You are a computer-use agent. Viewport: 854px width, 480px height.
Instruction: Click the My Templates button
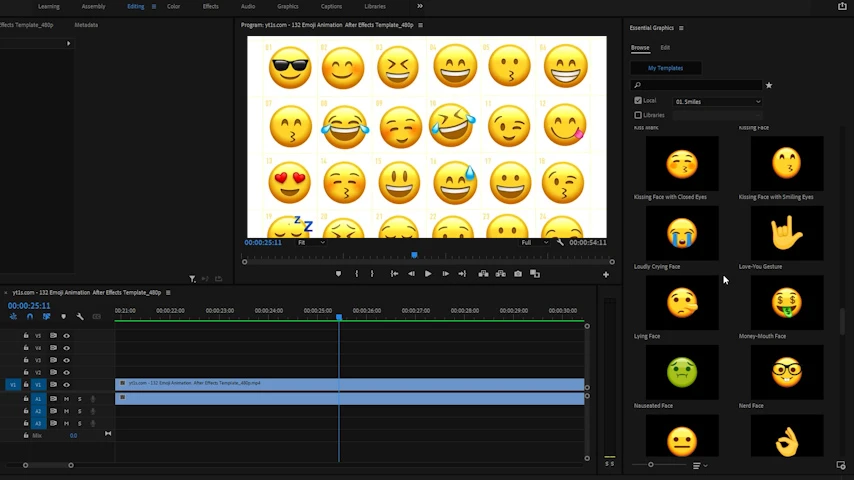(x=665, y=68)
